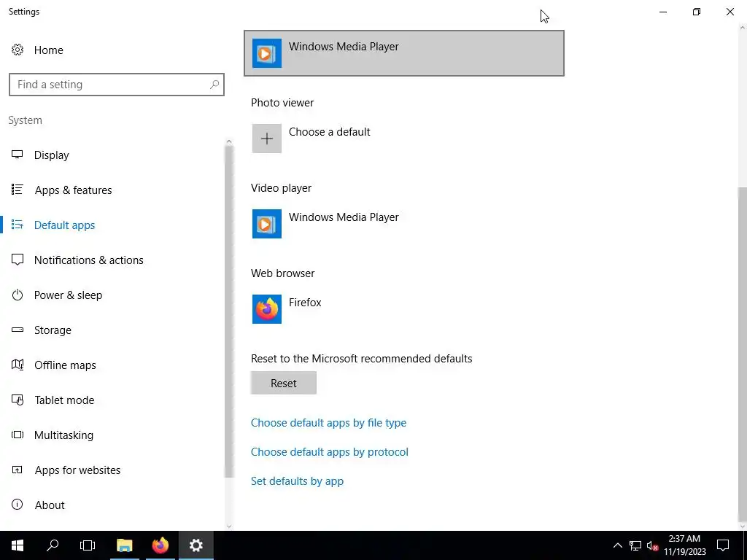
Task: Open Apps for websites settings
Action: [x=77, y=470]
